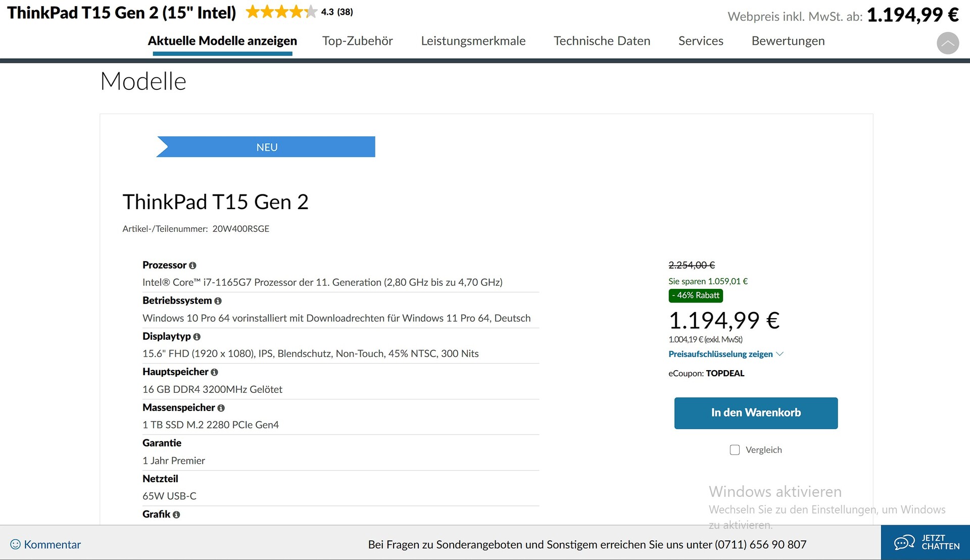This screenshot has width=970, height=560.
Task: Click the scroll-to-top arrow circle
Action: coord(948,43)
